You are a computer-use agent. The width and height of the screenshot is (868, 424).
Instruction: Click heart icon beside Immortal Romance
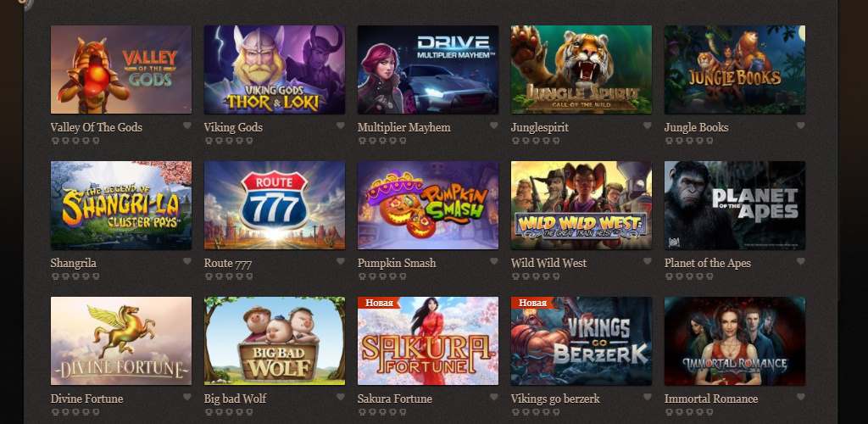pos(800,397)
